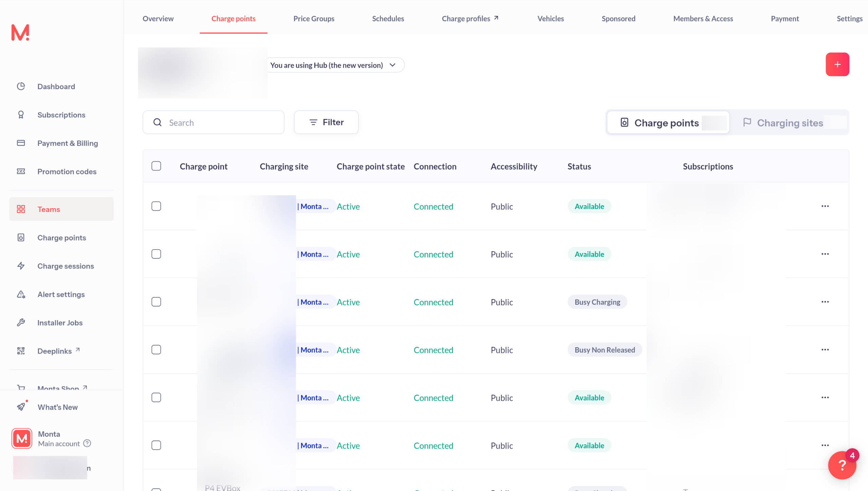
Task: Switch to the Price Groups tab
Action: (x=314, y=19)
